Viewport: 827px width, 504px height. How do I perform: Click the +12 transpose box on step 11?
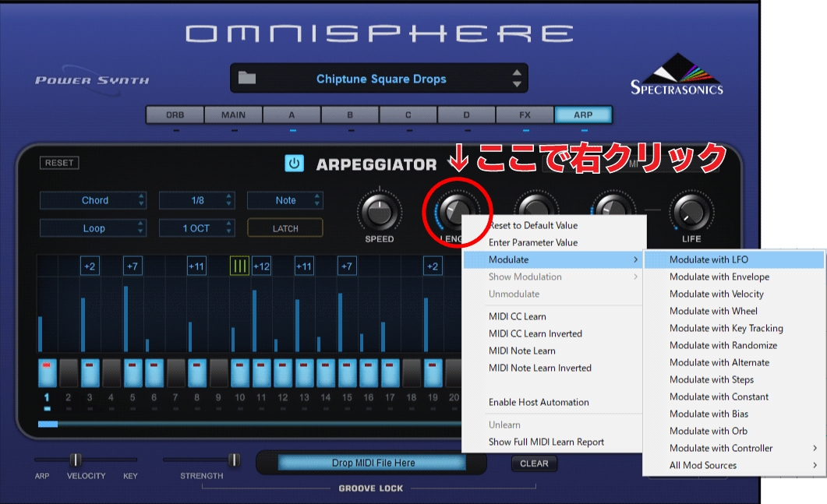click(x=261, y=266)
